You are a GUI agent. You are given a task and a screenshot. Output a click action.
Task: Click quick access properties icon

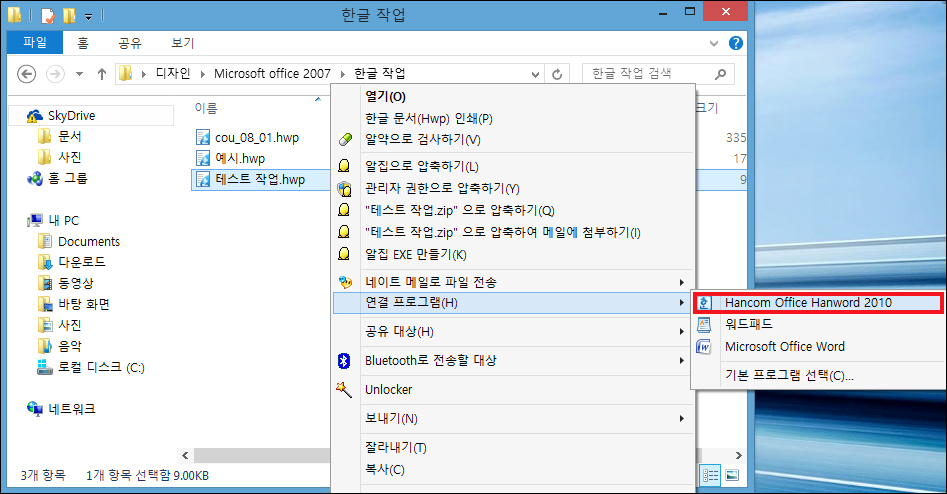(48, 16)
